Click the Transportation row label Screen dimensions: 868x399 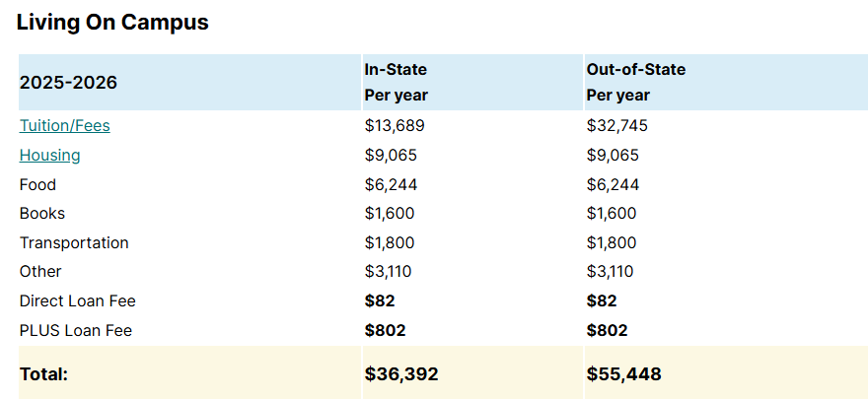[74, 243]
